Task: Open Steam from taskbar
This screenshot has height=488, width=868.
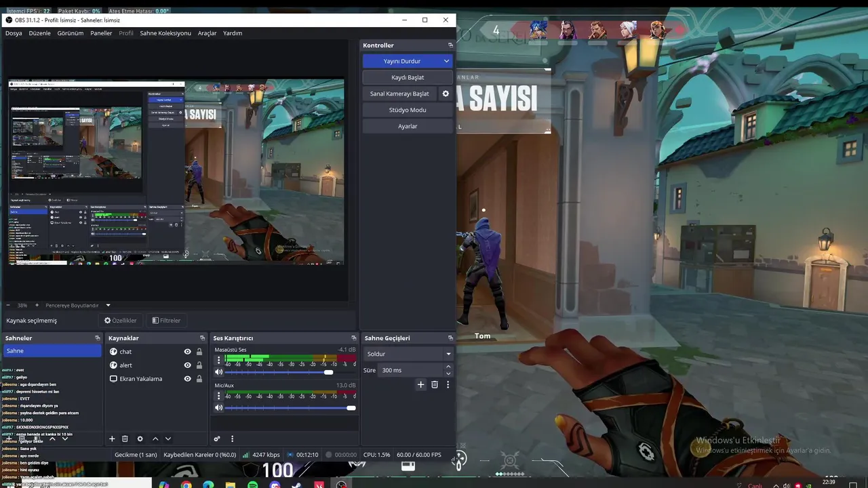Action: [296, 485]
